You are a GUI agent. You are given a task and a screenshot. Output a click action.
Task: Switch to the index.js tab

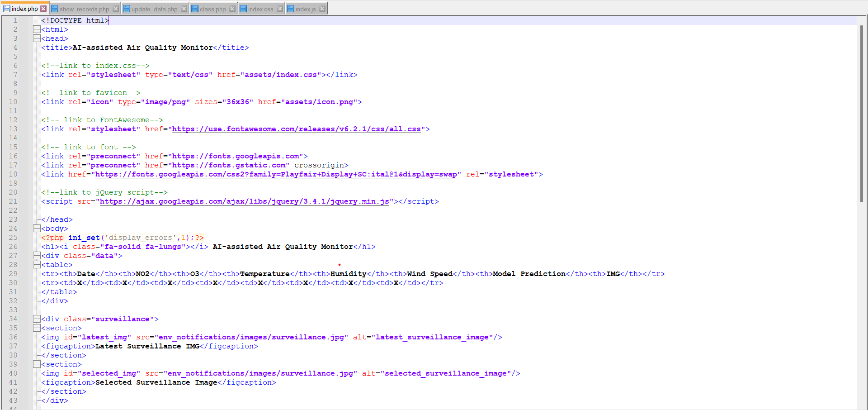coord(306,8)
